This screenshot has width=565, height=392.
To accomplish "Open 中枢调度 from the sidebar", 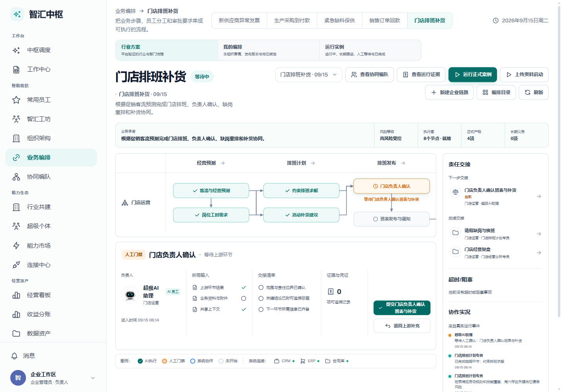I will tap(51, 50).
